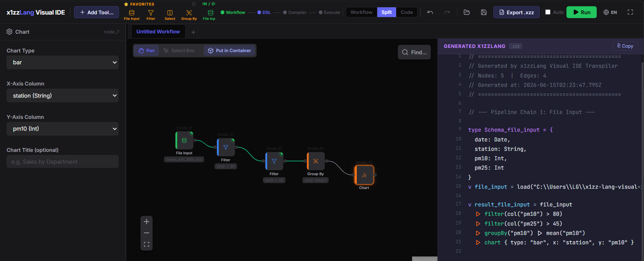Select the Filter favorite tool
644x261 pixels.
[151, 15]
